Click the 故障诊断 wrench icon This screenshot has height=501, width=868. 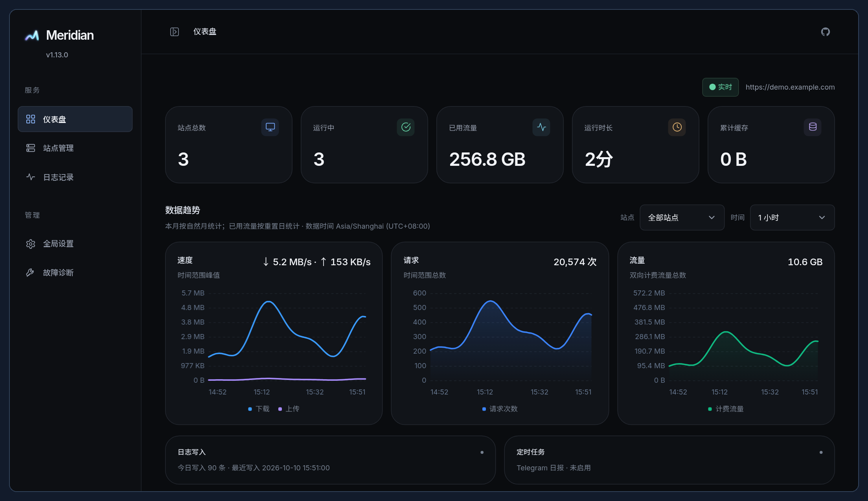[31, 272]
